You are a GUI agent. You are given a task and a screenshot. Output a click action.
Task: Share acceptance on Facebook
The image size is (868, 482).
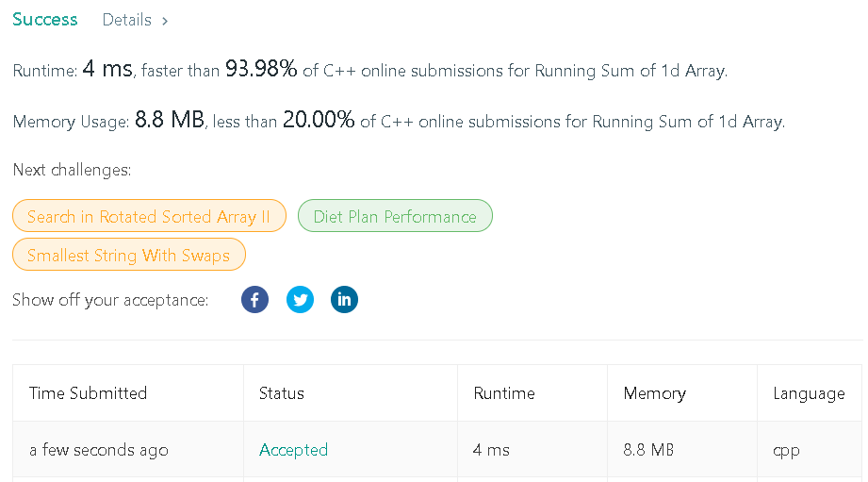click(x=254, y=300)
